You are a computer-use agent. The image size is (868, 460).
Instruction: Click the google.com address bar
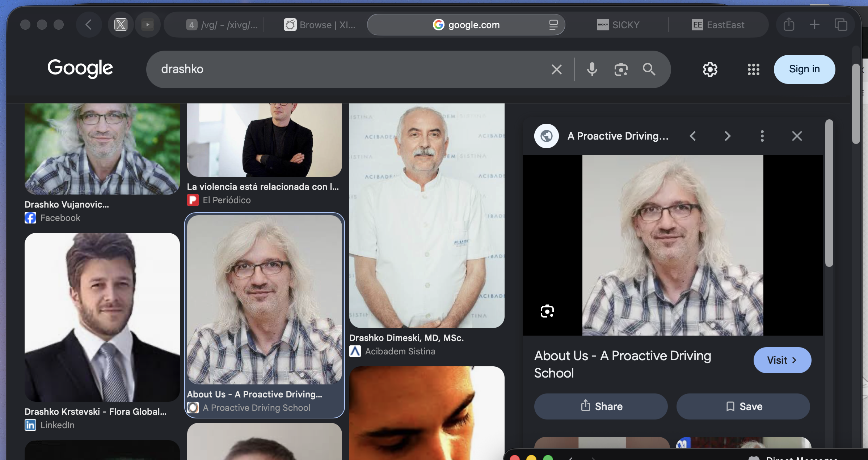466,25
